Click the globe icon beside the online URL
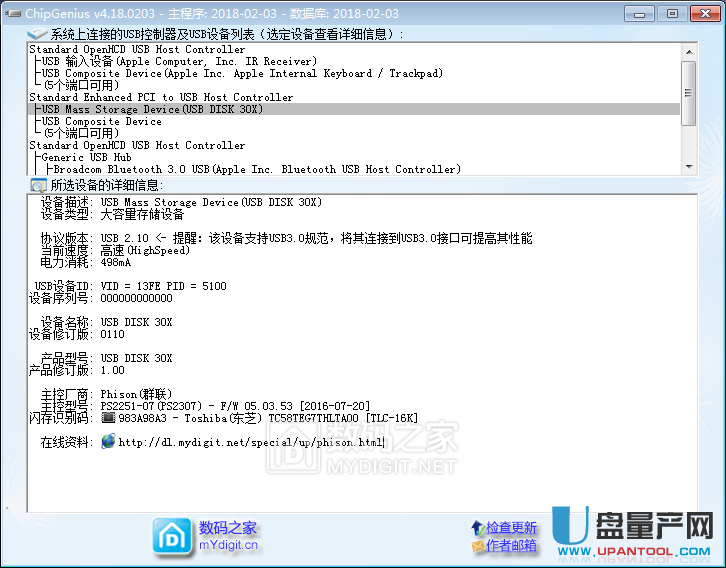This screenshot has height=568, width=726. (x=108, y=442)
